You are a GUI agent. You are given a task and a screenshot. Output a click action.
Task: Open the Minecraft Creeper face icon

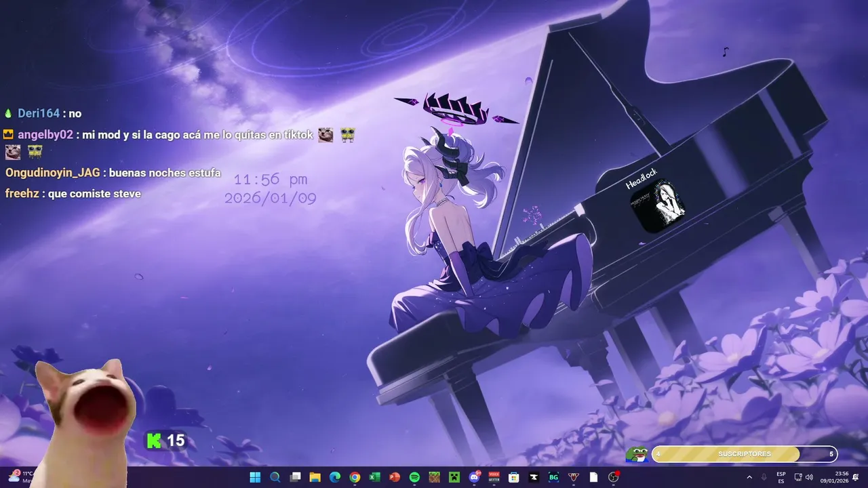454,477
